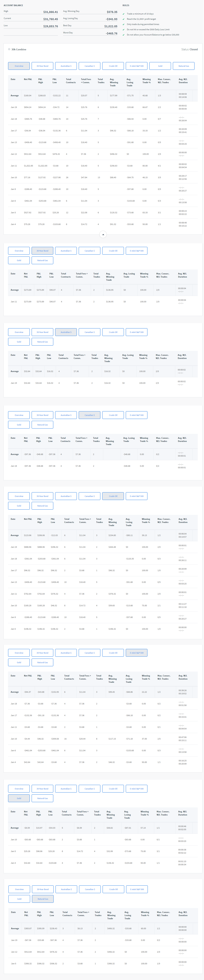
Task: Select Crude Oil in the topmost tab row
Action: coord(113,66)
